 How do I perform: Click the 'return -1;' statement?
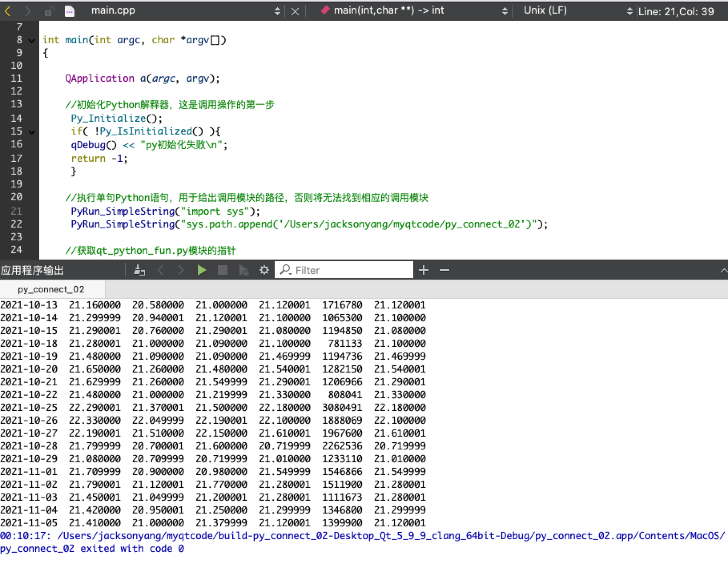coord(99,159)
